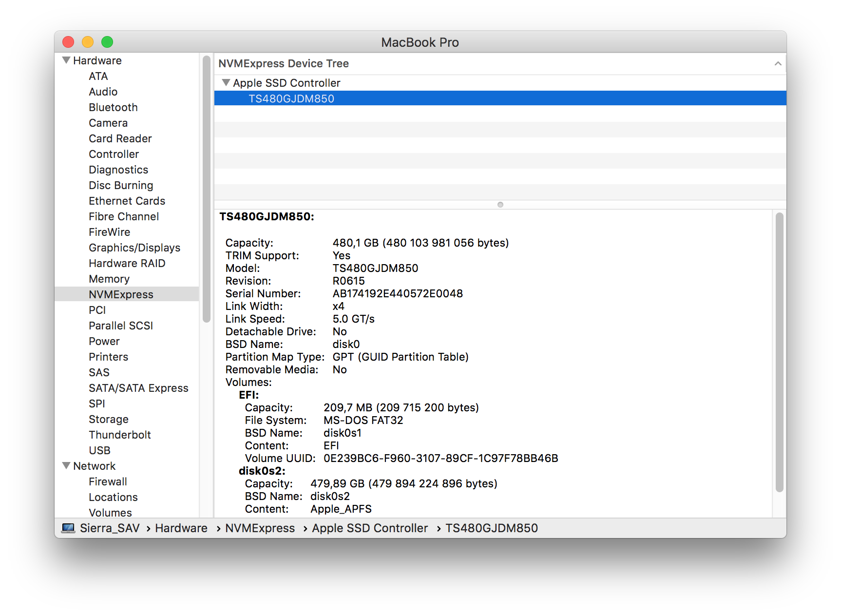Click NVMExpress Device Tree column header

point(500,64)
